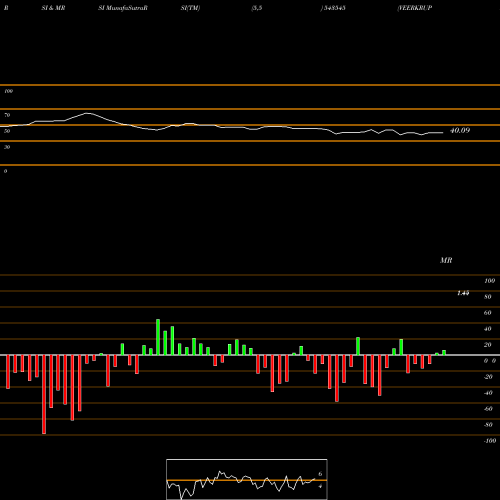The height and width of the screenshot is (500, 500).
Task: Click the peak of the white RSI line
Action: coord(87,113)
